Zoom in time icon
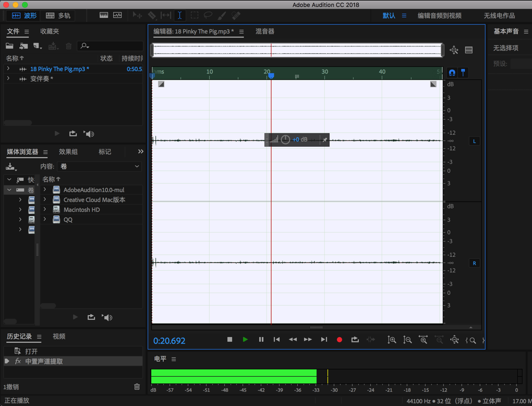The height and width of the screenshot is (406, 532). pos(423,340)
